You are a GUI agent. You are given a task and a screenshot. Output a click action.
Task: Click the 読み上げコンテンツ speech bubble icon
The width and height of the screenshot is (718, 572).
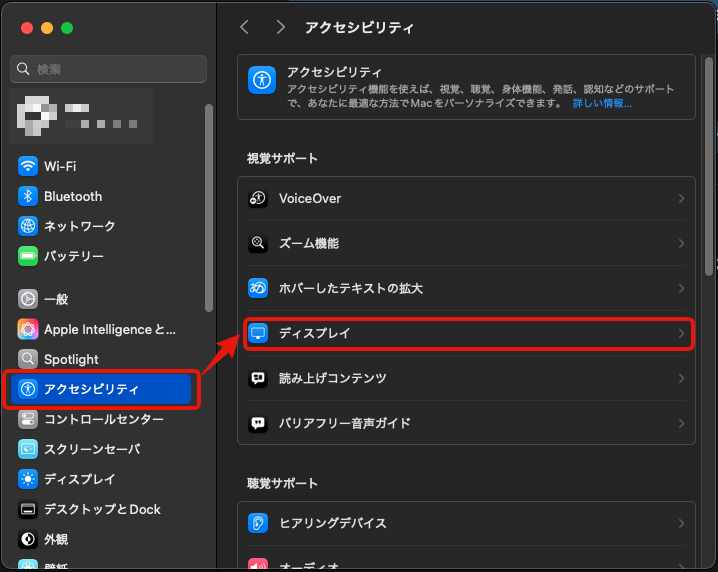[x=258, y=378]
